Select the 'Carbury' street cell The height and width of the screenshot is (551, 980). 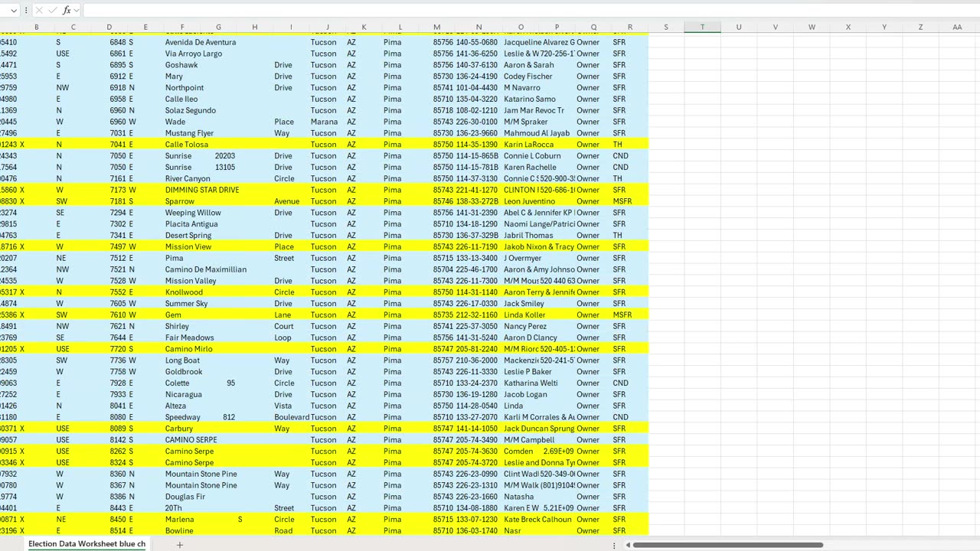[x=179, y=429]
